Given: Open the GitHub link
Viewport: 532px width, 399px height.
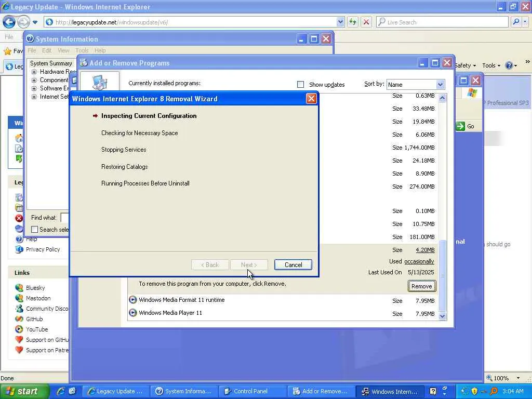Looking at the screenshot, I should [34, 319].
